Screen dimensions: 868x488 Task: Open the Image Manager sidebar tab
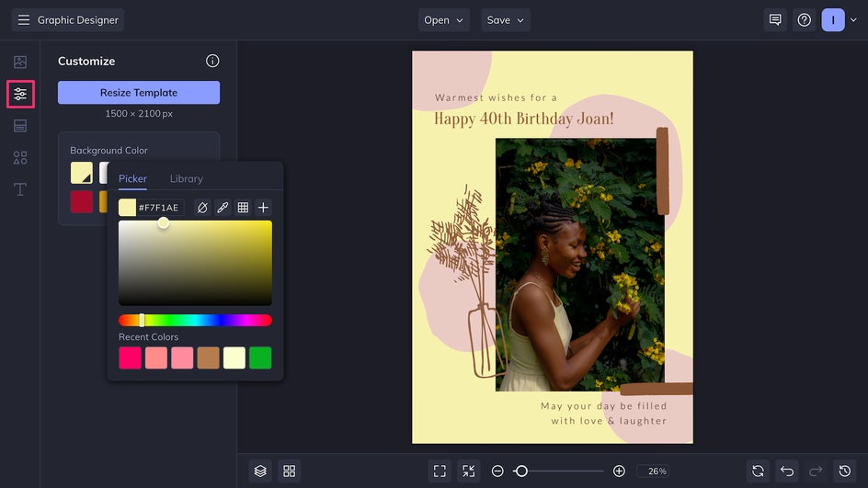click(20, 62)
